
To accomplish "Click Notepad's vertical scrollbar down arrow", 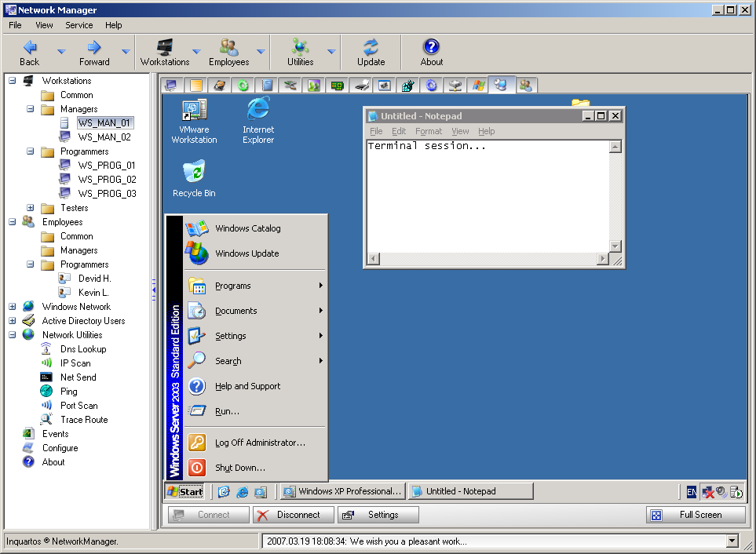I will [615, 246].
